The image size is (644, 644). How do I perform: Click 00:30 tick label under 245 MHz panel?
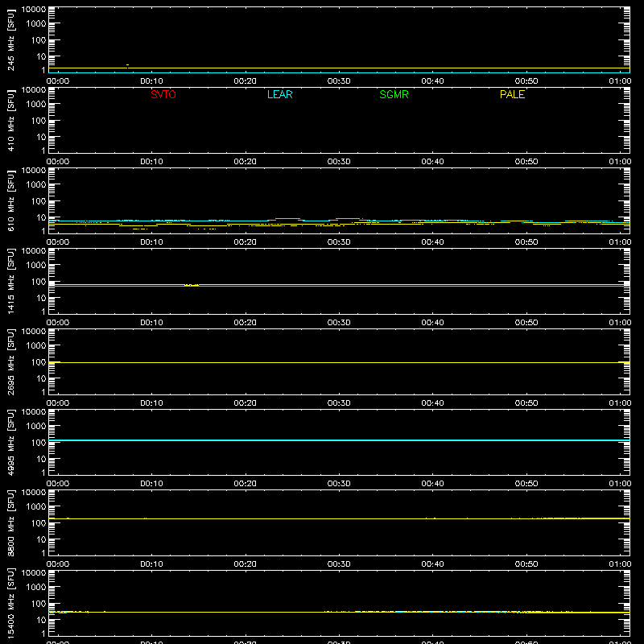click(339, 81)
